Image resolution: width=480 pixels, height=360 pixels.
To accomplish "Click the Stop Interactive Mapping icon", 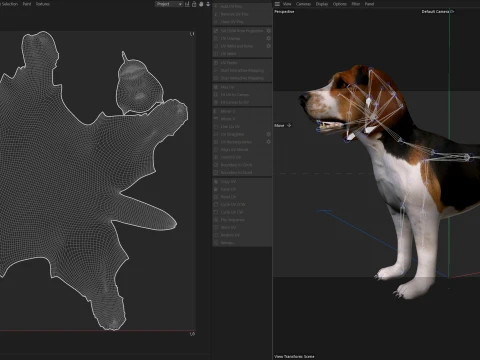I will coord(216,78).
